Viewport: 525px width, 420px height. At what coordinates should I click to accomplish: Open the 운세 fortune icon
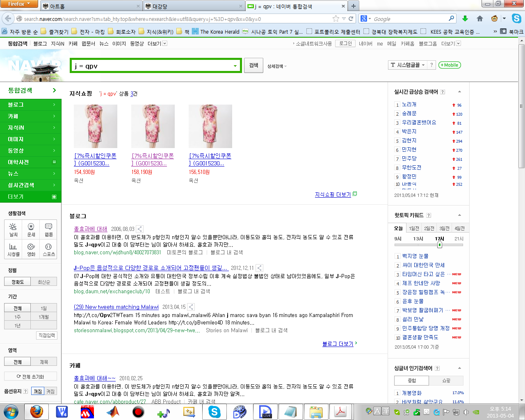tap(31, 230)
